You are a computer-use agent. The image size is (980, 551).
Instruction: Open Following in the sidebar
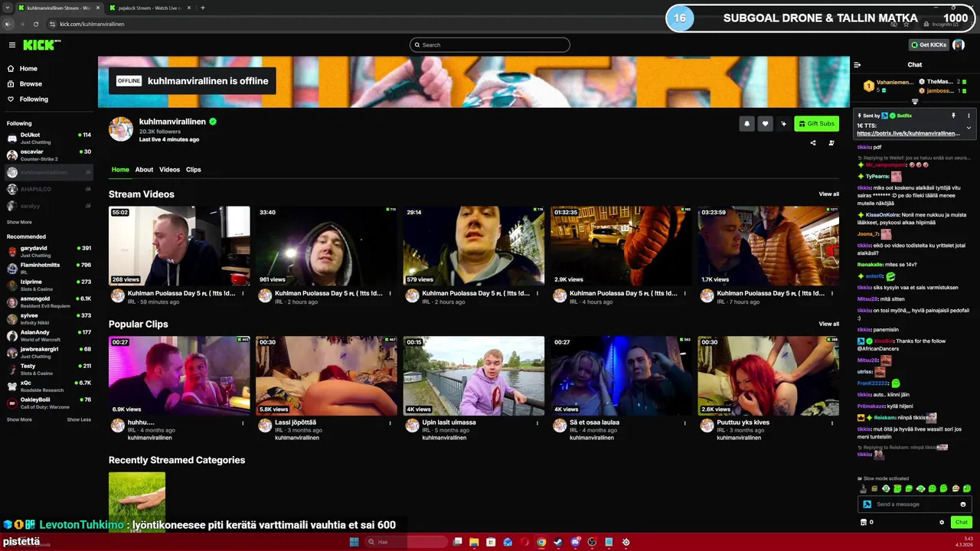[x=34, y=99]
